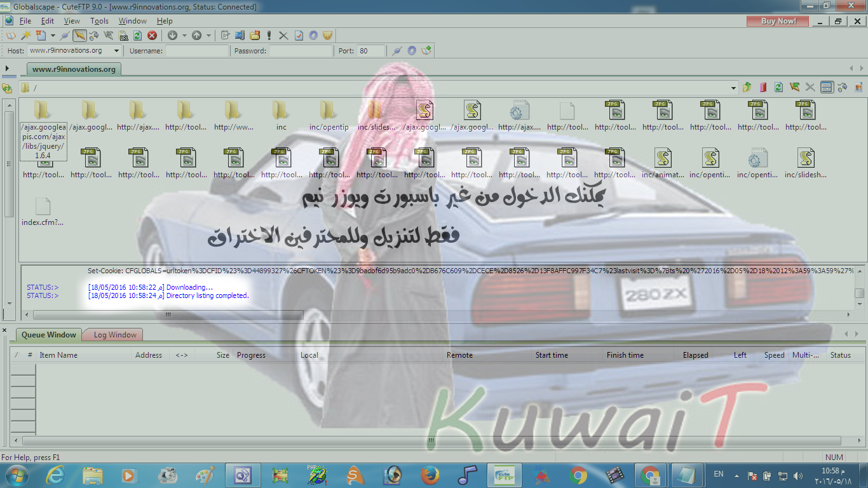Open Site Manager book icon
Screen dimensions: 868x488
[10, 36]
